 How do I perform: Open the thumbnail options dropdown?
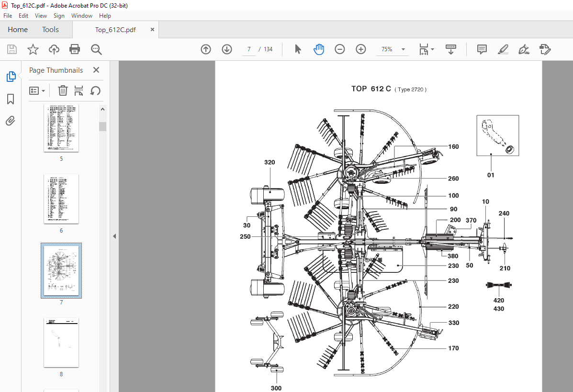click(37, 90)
